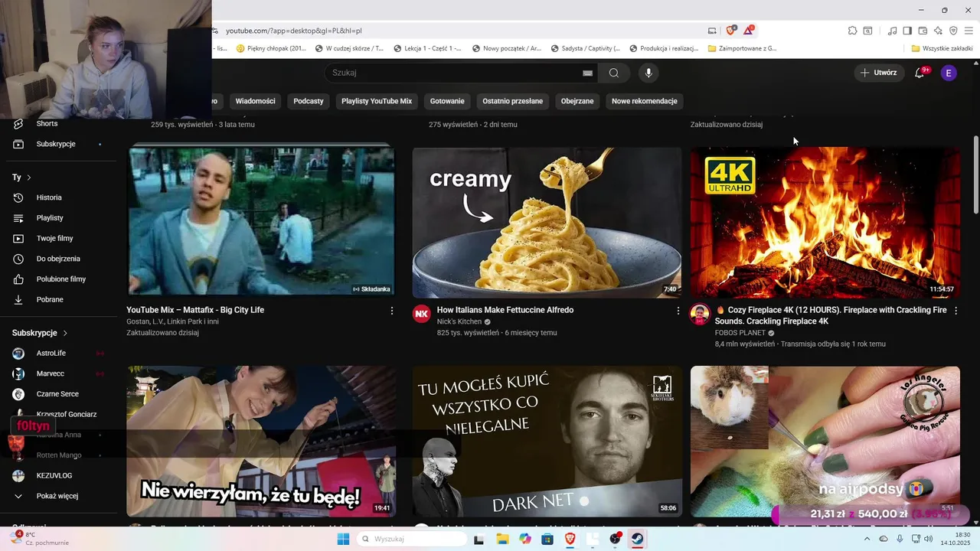Open the DARK NET video thumbnail

(x=547, y=441)
